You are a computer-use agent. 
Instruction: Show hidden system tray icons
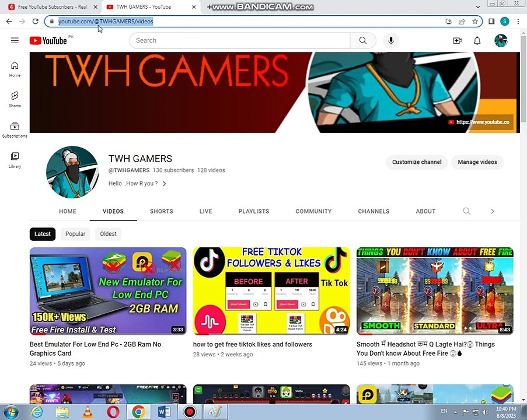(x=455, y=412)
